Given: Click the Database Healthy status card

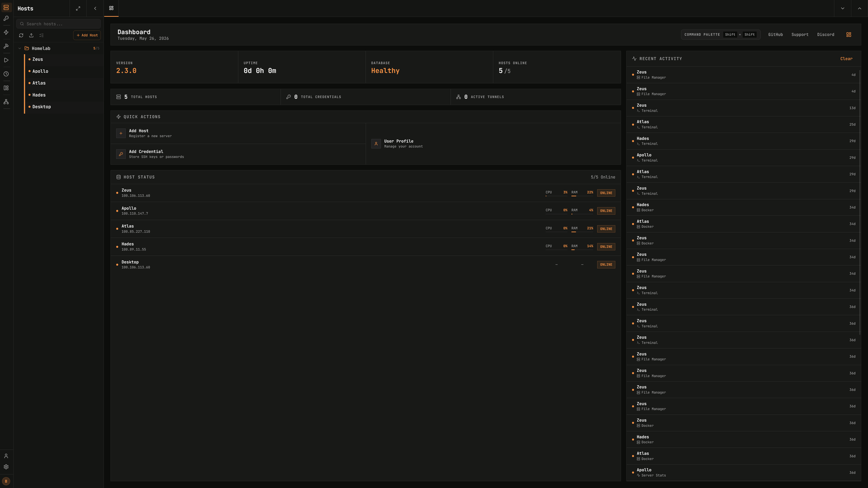Looking at the screenshot, I should click(x=429, y=67).
